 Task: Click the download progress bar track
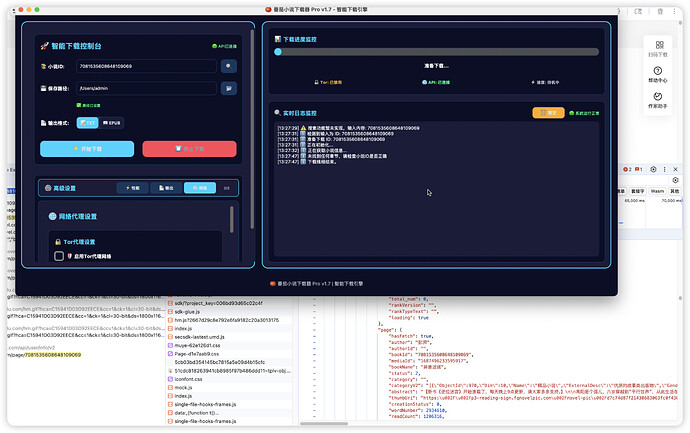[x=437, y=52]
